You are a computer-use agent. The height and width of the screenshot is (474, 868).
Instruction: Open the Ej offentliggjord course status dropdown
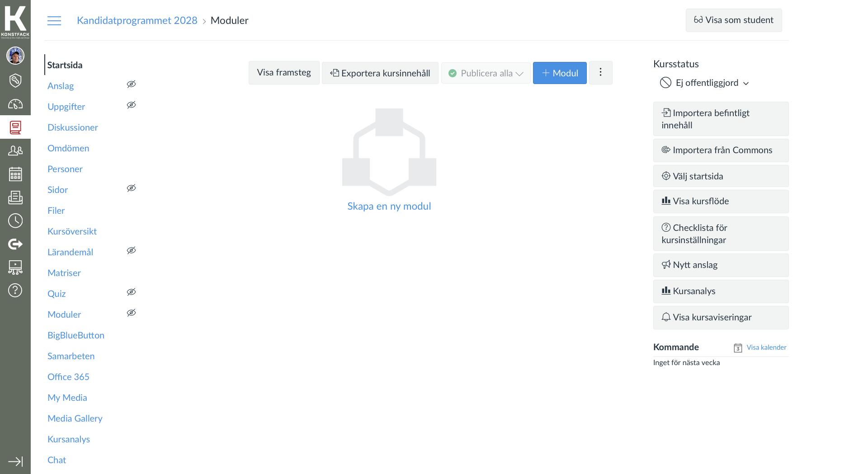705,83
